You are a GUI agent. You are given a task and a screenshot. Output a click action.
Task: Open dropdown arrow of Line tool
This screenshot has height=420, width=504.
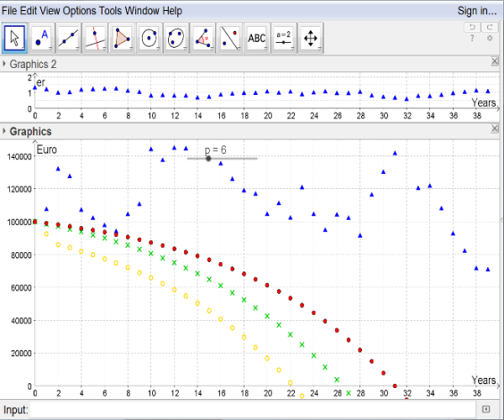coord(77,49)
